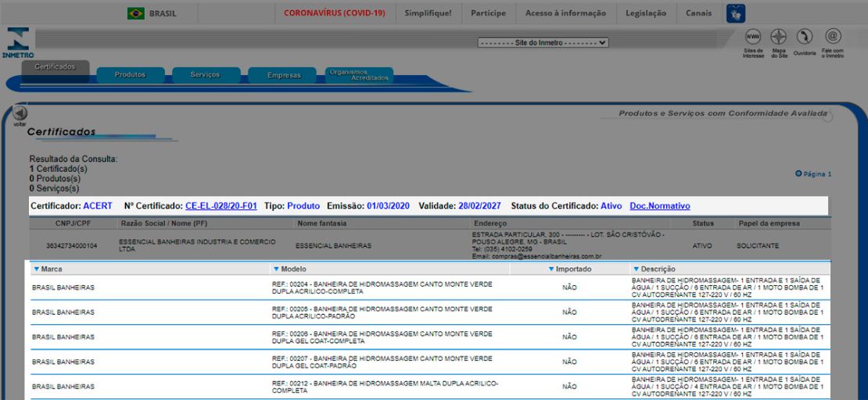This screenshot has height=400, width=868.
Task: Open the Doc.Normativo link
Action: point(660,205)
